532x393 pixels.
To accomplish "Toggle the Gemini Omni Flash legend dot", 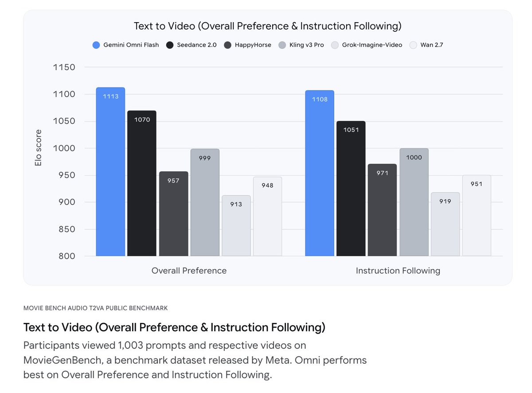I will click(x=96, y=45).
